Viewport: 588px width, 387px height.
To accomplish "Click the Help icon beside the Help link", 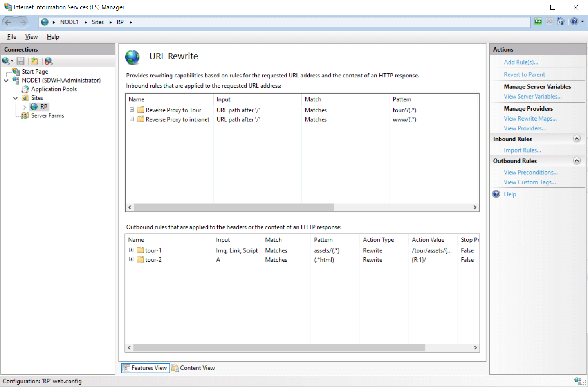I will tap(496, 194).
